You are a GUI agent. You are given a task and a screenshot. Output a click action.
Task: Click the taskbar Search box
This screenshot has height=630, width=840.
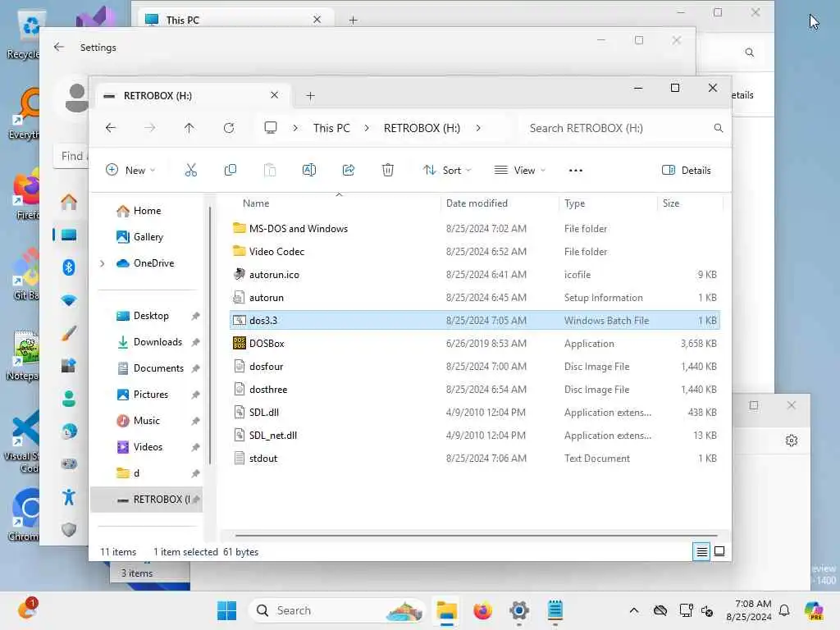pyautogui.click(x=336, y=610)
